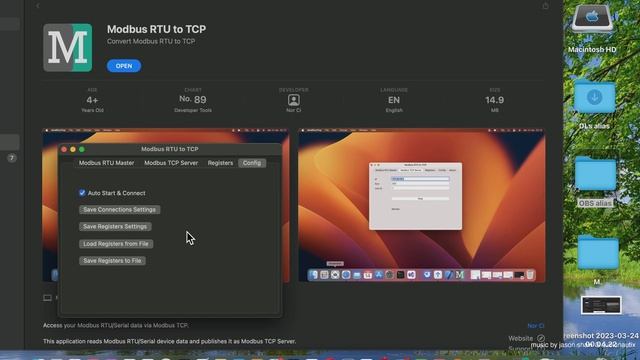This screenshot has height=360, width=640.
Task: Open the DLs alias folder
Action: pyautogui.click(x=595, y=97)
